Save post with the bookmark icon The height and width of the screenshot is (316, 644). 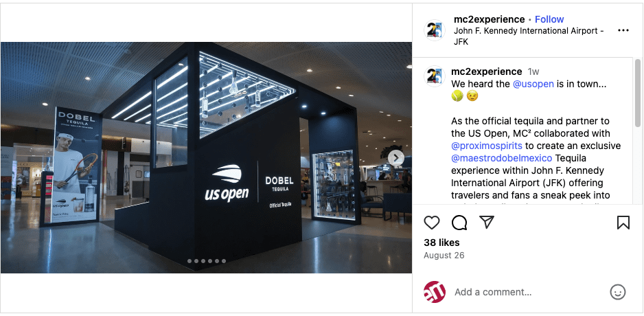coord(623,223)
